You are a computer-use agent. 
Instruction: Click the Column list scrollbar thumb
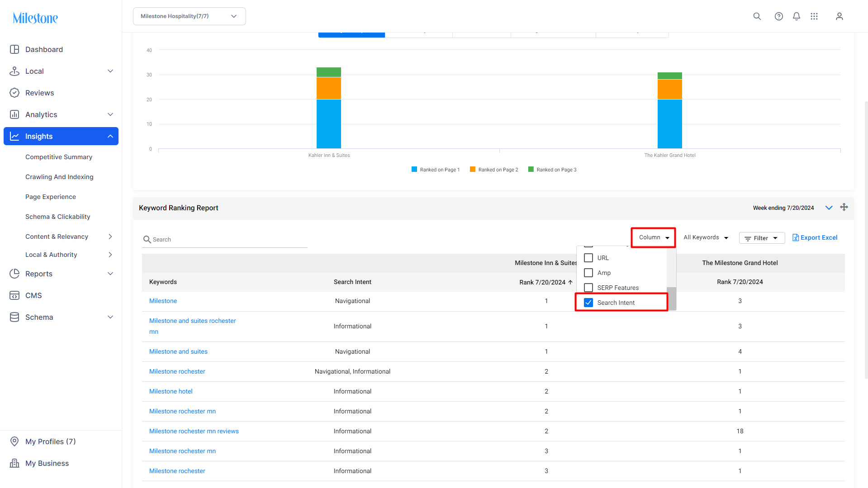[x=671, y=298]
